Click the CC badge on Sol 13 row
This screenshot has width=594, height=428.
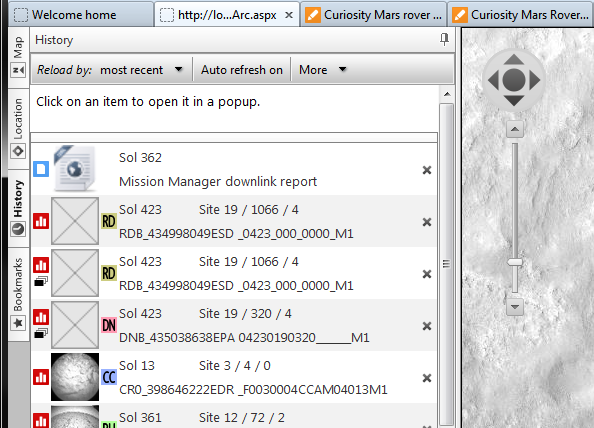(109, 377)
